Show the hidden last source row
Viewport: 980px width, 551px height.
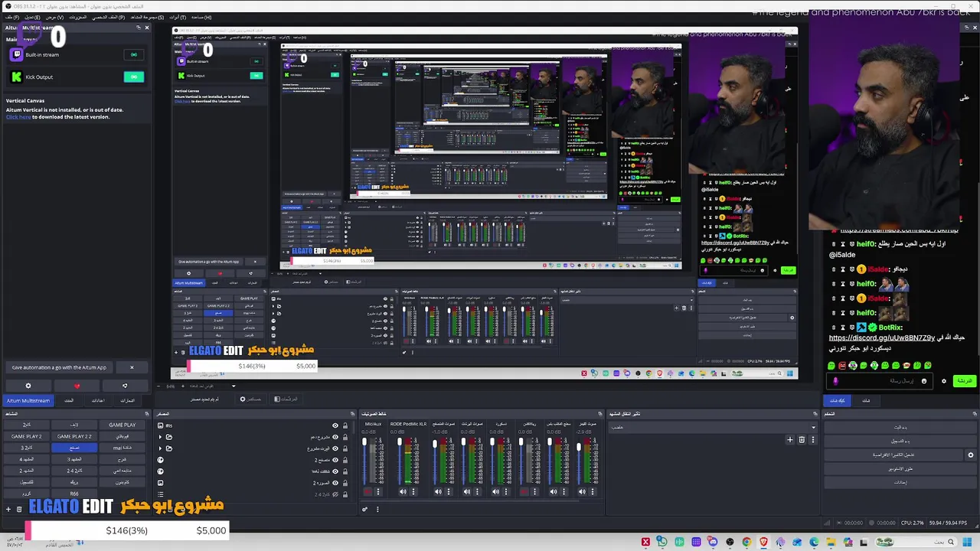pyautogui.click(x=335, y=494)
